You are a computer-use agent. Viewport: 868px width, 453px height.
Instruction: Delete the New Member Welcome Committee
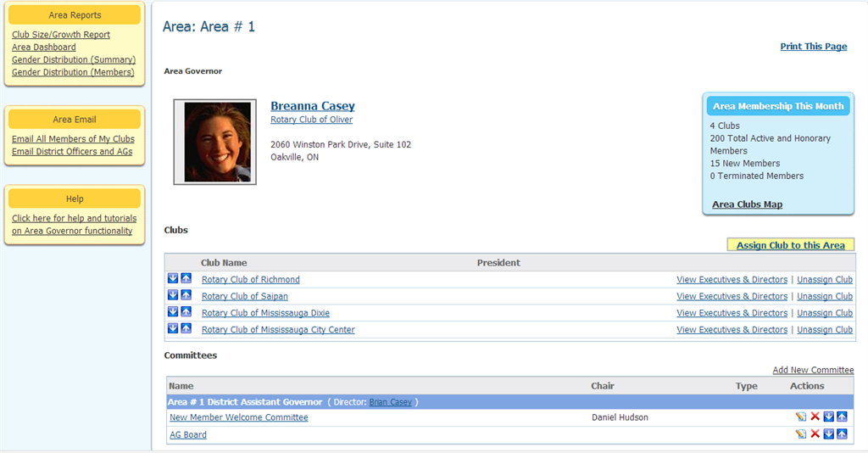tap(815, 417)
